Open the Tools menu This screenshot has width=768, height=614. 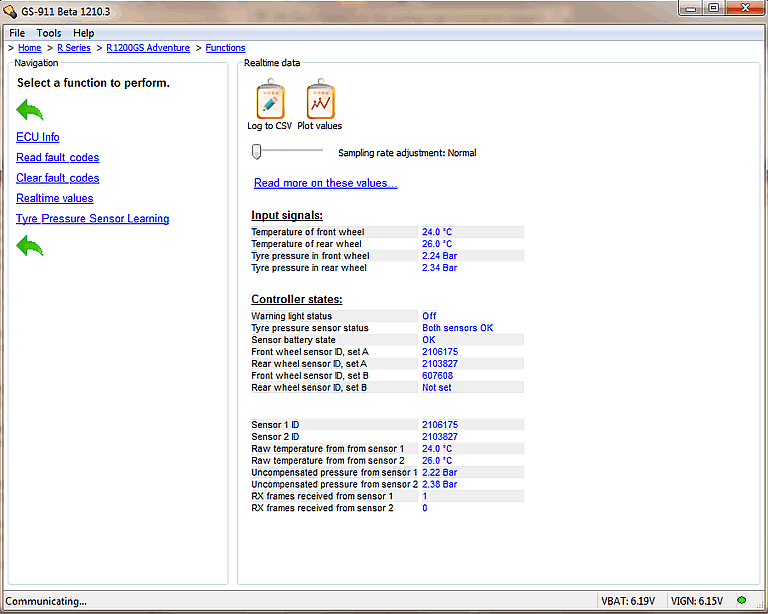tap(49, 33)
